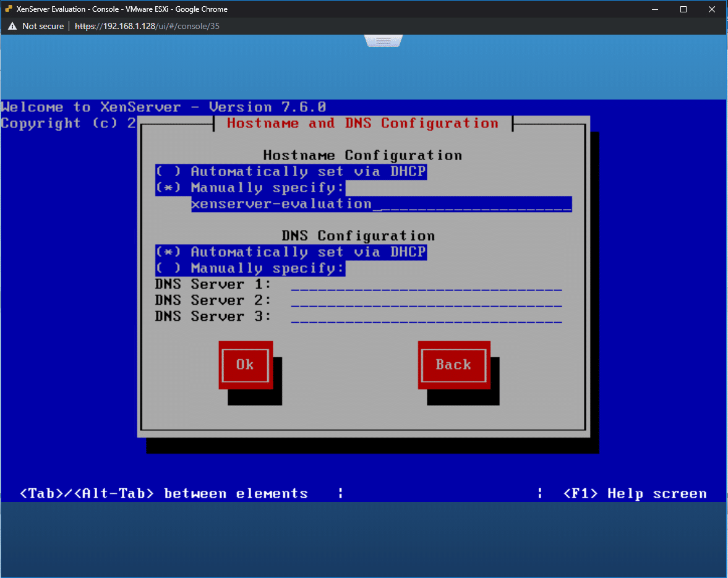Click the xenserver-evaluation hostname input field
Screen dimensions: 728x578
coord(381,204)
